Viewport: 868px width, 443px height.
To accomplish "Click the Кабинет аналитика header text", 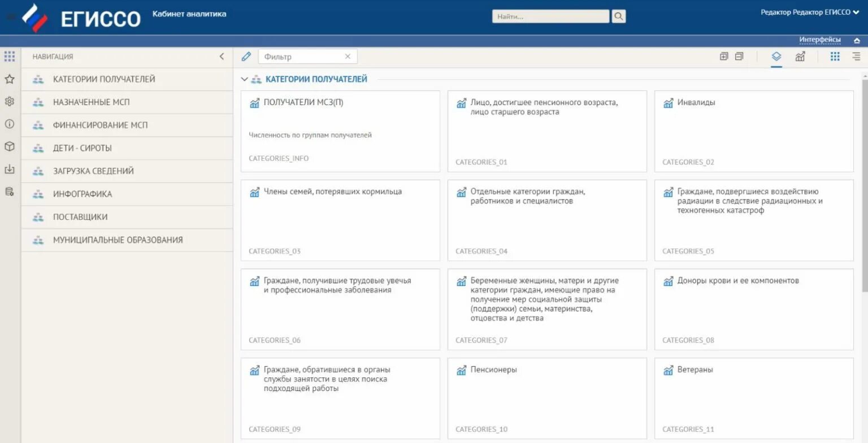I will 189,14.
